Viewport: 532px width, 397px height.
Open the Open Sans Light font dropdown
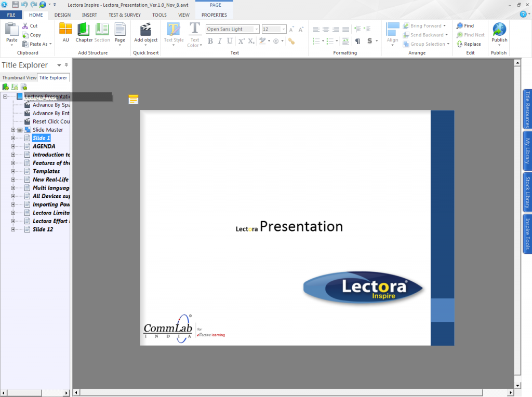click(x=257, y=29)
